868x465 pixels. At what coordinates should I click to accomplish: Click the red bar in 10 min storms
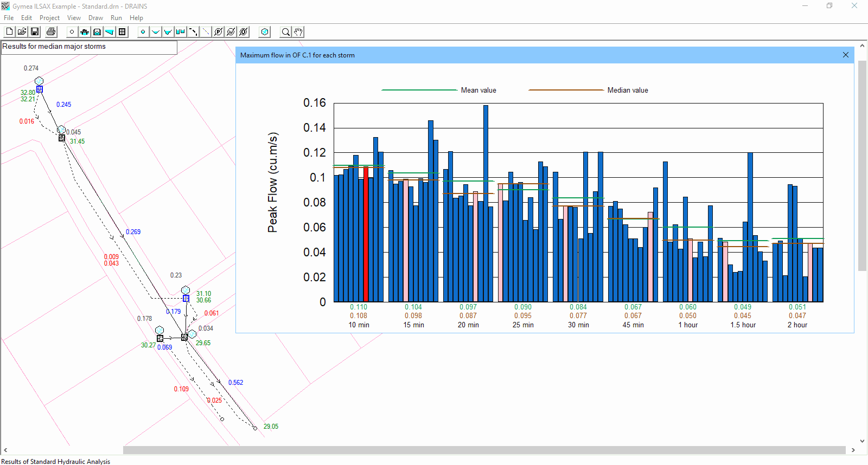[x=366, y=234]
